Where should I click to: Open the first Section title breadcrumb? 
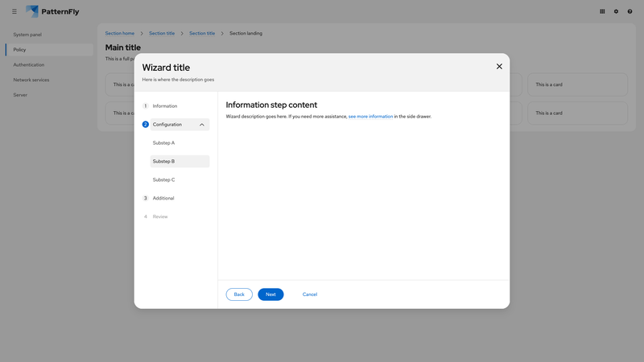pos(162,33)
